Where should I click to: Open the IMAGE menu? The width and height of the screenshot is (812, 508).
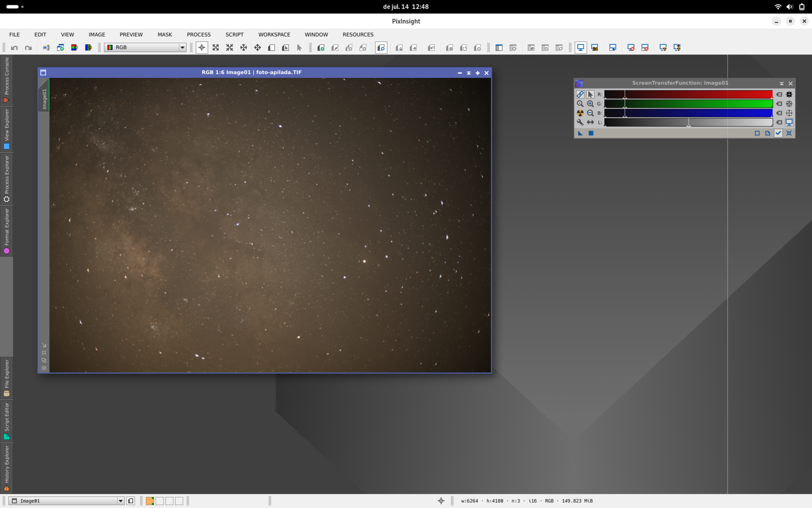[97, 34]
